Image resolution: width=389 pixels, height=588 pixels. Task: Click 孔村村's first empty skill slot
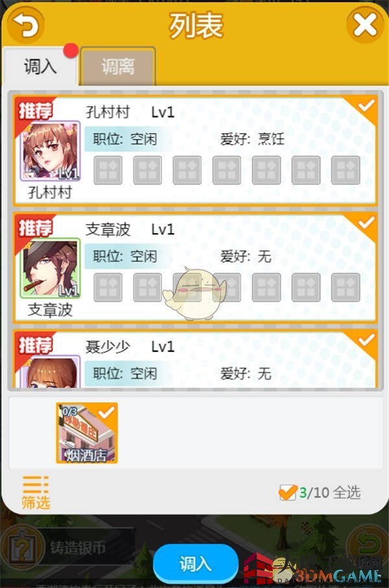click(108, 170)
